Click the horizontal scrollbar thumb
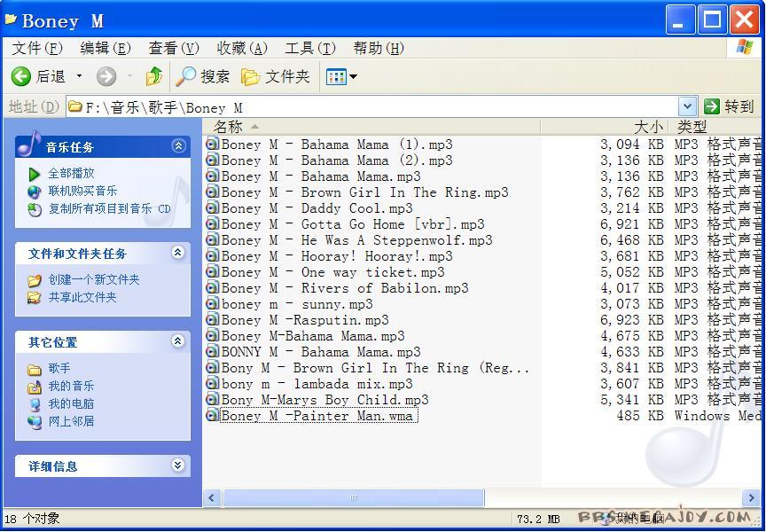 (x=353, y=498)
